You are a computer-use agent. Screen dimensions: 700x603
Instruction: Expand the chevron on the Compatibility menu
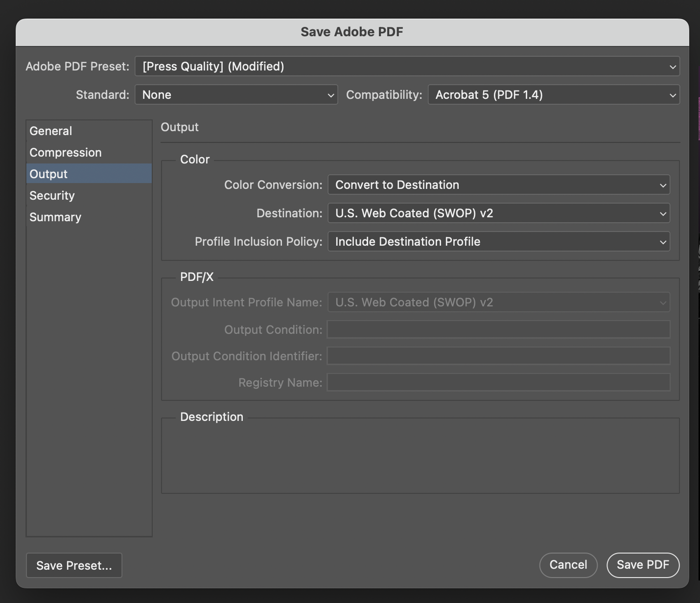[x=673, y=94]
